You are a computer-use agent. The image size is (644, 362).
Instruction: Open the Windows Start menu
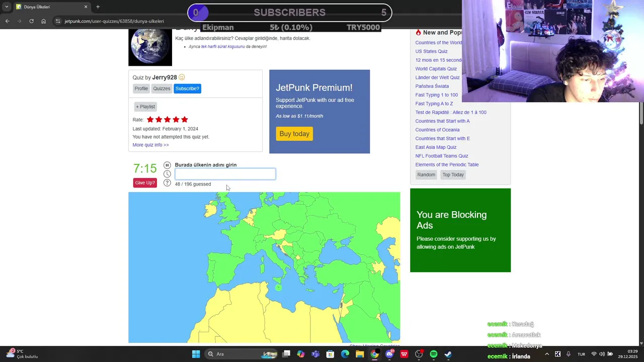click(196, 354)
